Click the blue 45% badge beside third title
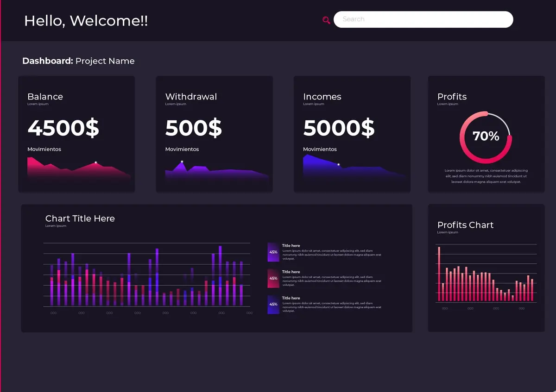556x392 pixels. point(273,305)
